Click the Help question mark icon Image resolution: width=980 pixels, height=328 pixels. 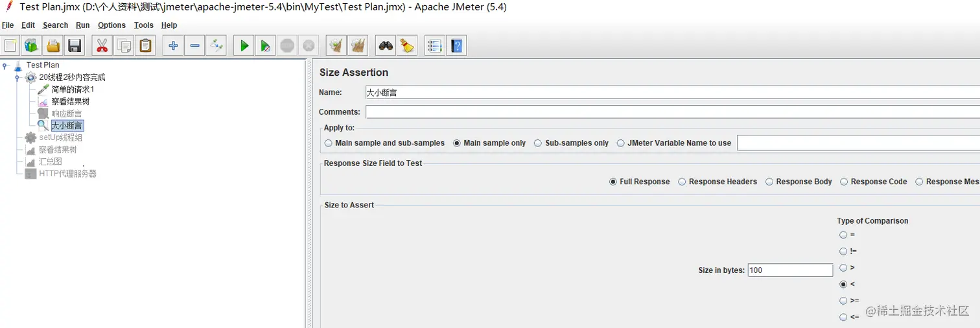point(456,45)
